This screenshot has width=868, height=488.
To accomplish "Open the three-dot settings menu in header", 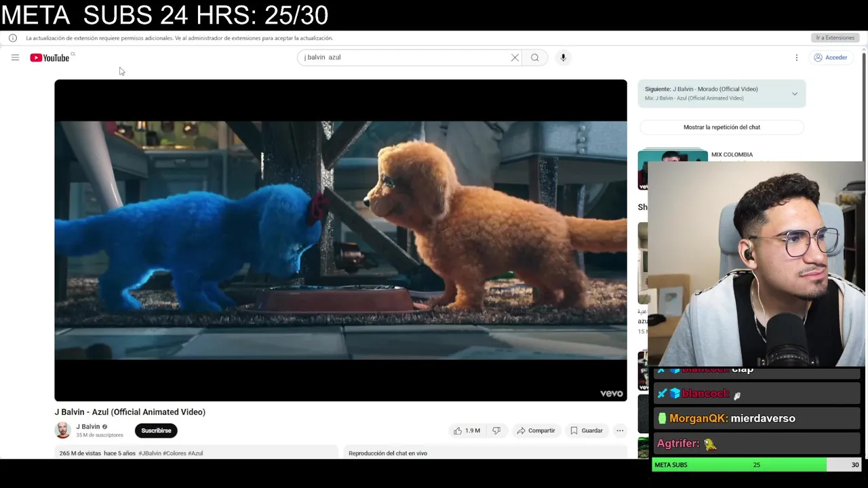I will (x=797, y=58).
